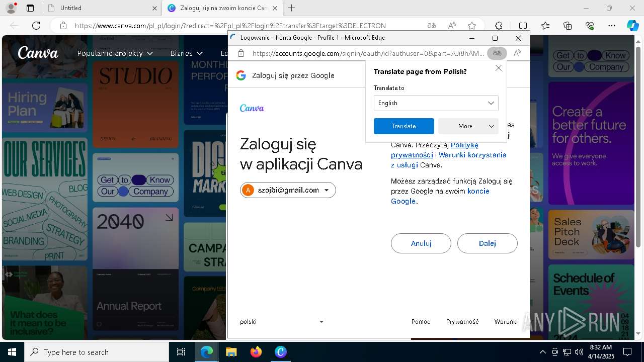
Task: Open Microsoft Edge from the taskbar
Action: click(x=207, y=352)
